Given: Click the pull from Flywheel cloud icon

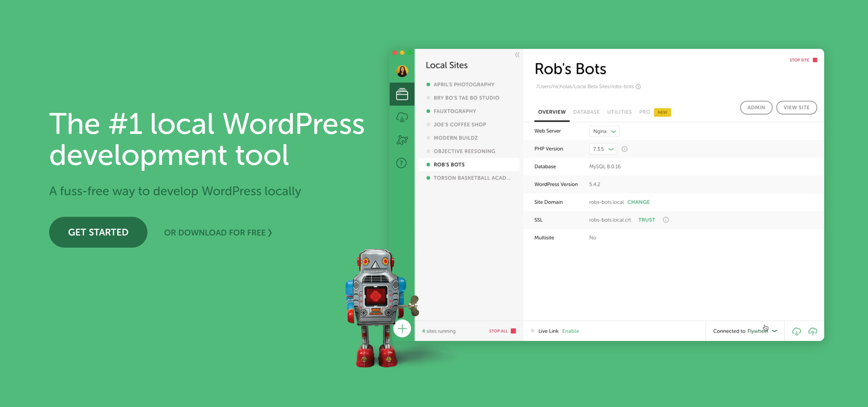Looking at the screenshot, I should tap(796, 331).
